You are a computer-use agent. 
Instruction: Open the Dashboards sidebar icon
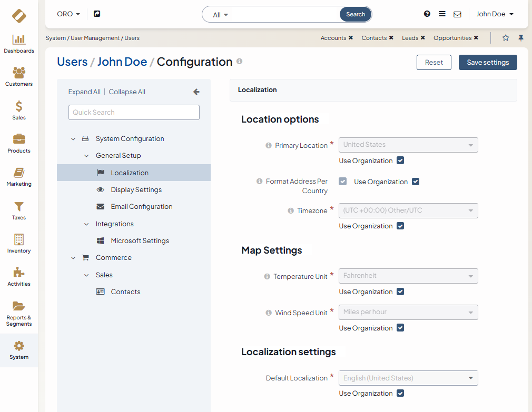pos(19,40)
